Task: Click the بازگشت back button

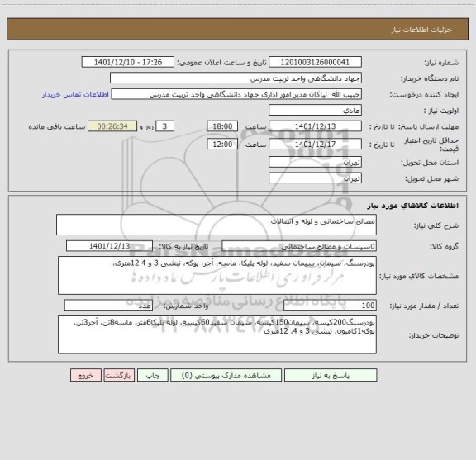Action: pos(119,375)
